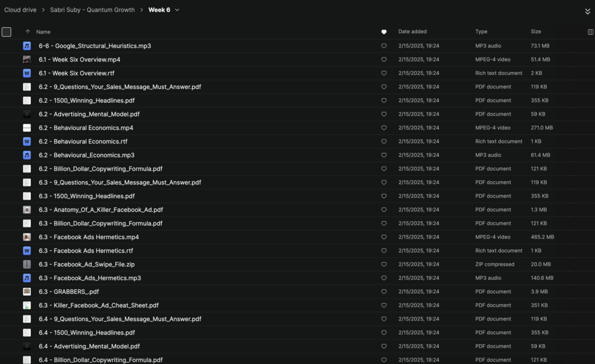
Task: Favourite 6-6 Google_Structural_Heuristics.mp3 with its heart
Action: coord(383,46)
